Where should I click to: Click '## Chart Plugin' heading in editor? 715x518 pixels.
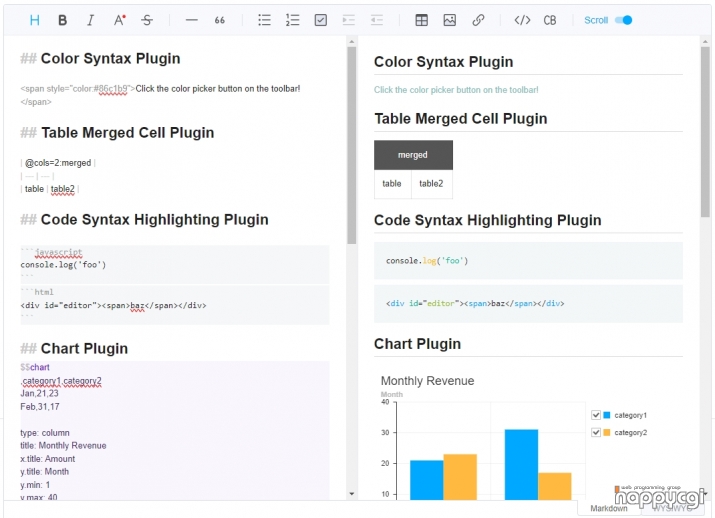(74, 348)
